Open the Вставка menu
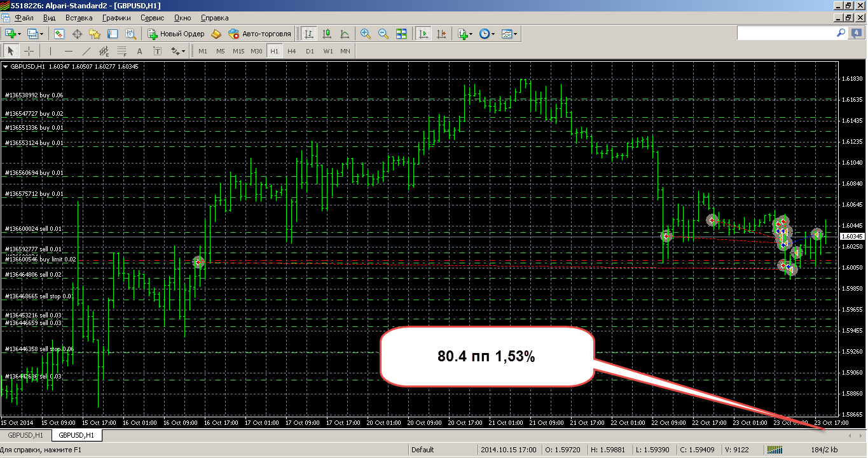868x458 pixels. (x=79, y=18)
